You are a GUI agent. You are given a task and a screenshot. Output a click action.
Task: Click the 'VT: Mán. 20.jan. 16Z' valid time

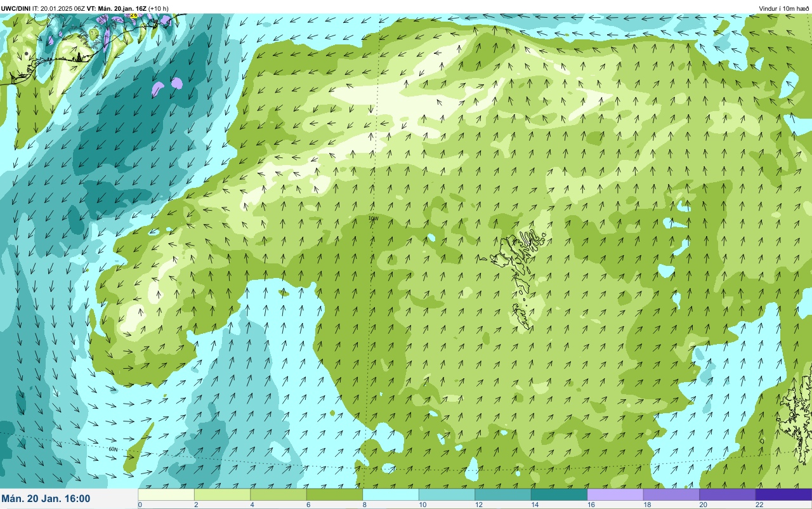tap(116, 8)
